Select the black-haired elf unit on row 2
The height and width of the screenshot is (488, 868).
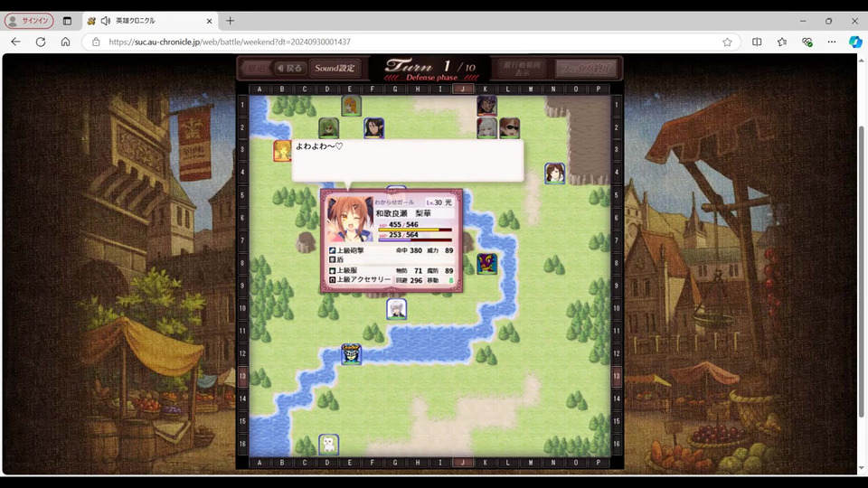(x=373, y=127)
